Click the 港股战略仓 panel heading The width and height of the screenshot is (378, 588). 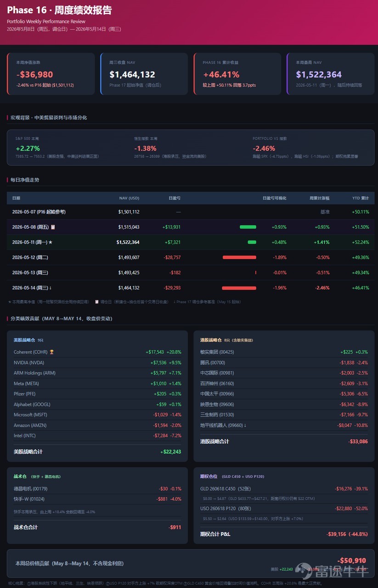(211, 340)
